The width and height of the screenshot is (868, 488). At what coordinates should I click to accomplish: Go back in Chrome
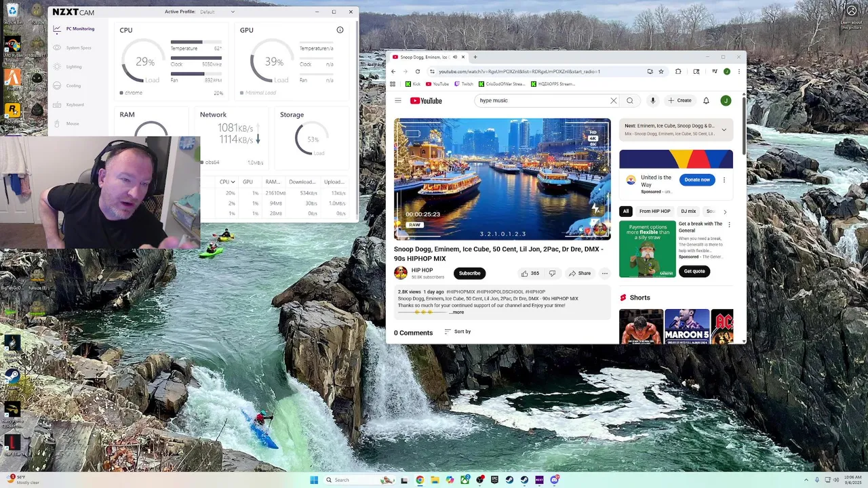coord(393,71)
